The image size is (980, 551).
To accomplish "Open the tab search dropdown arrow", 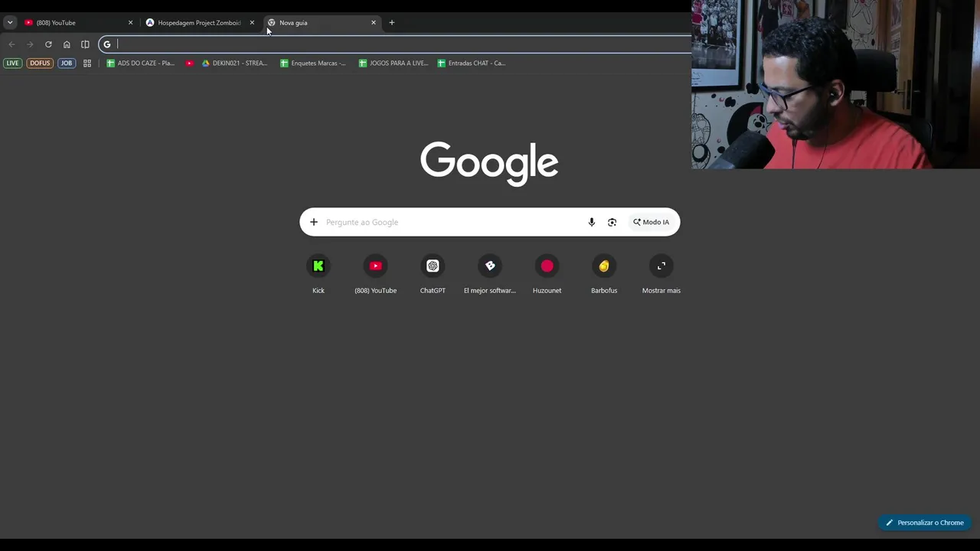I will (x=10, y=23).
